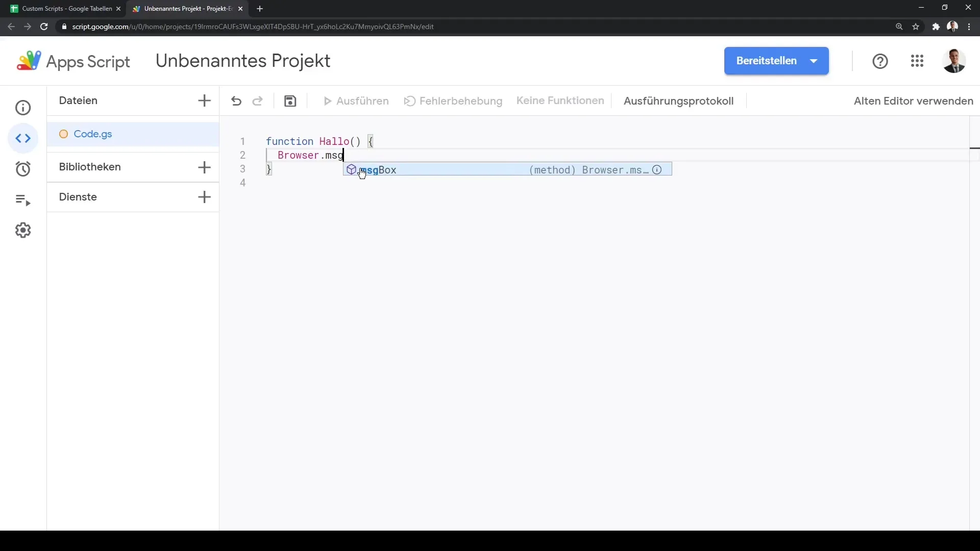Accept the msgBox autocomplete suggestion
Image resolution: width=980 pixels, height=551 pixels.
point(507,170)
